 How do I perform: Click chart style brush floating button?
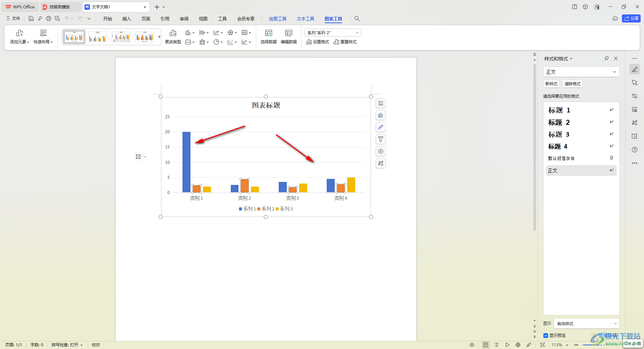click(x=381, y=127)
